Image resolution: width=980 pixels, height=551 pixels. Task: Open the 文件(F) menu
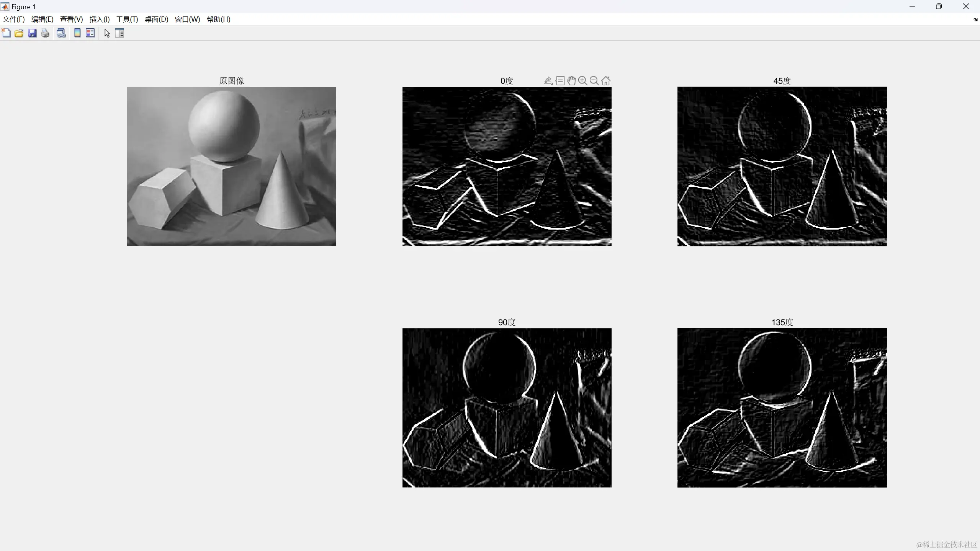[13, 20]
